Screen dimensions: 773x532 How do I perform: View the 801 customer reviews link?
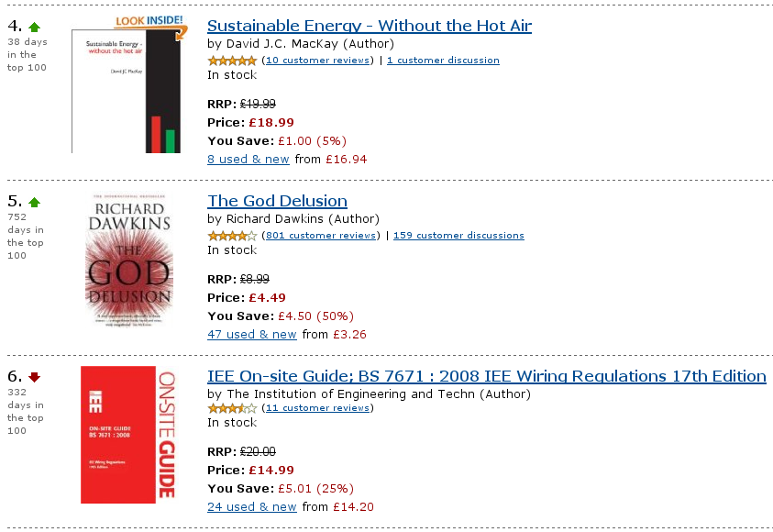pyautogui.click(x=321, y=235)
